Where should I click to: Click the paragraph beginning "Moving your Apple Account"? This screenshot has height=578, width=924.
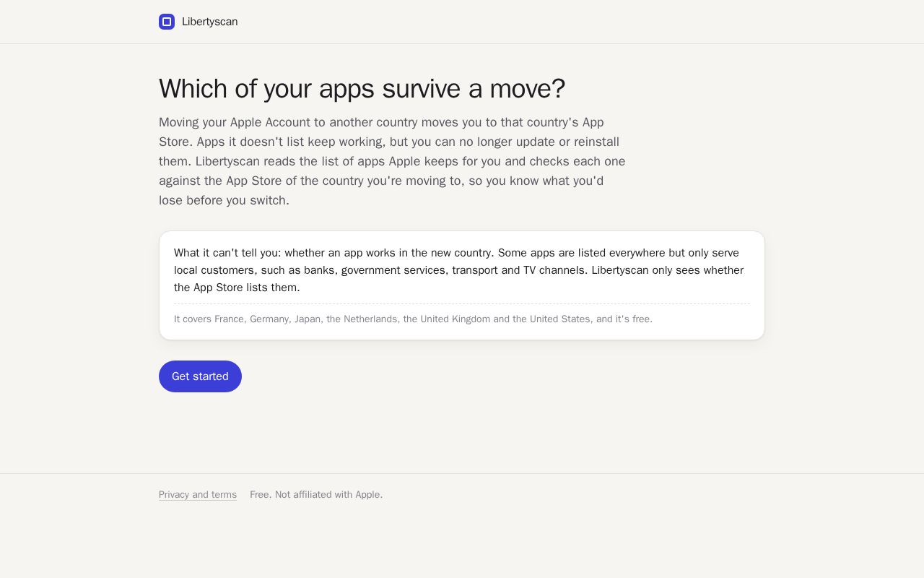click(x=392, y=161)
